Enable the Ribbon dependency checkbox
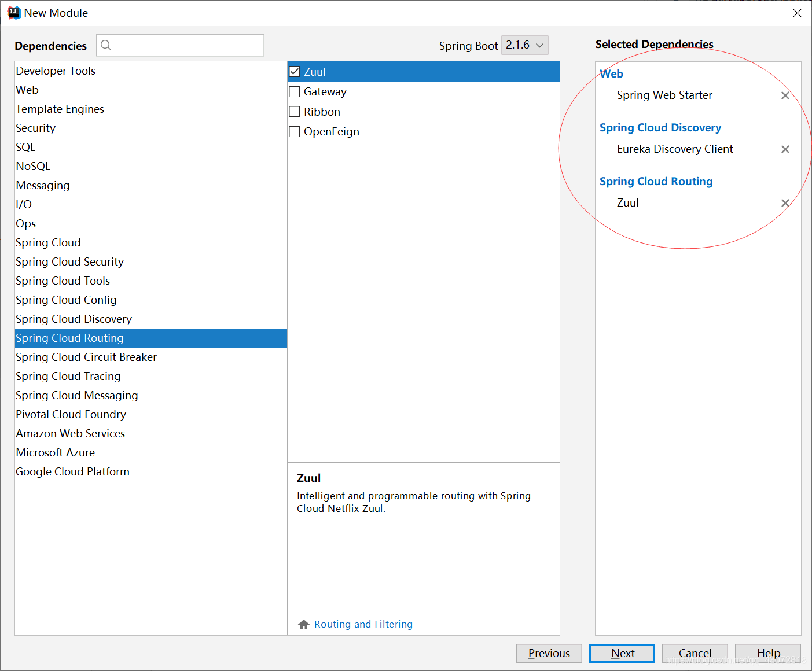 [x=295, y=112]
